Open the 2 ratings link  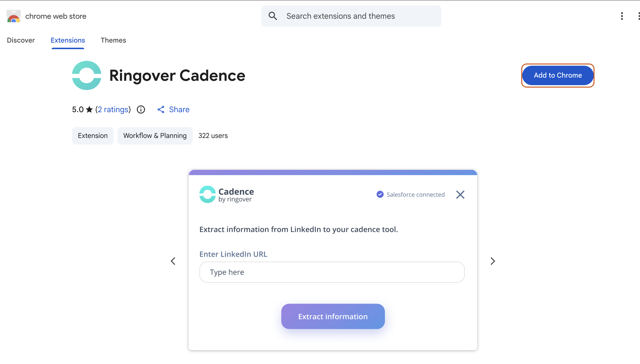113,109
